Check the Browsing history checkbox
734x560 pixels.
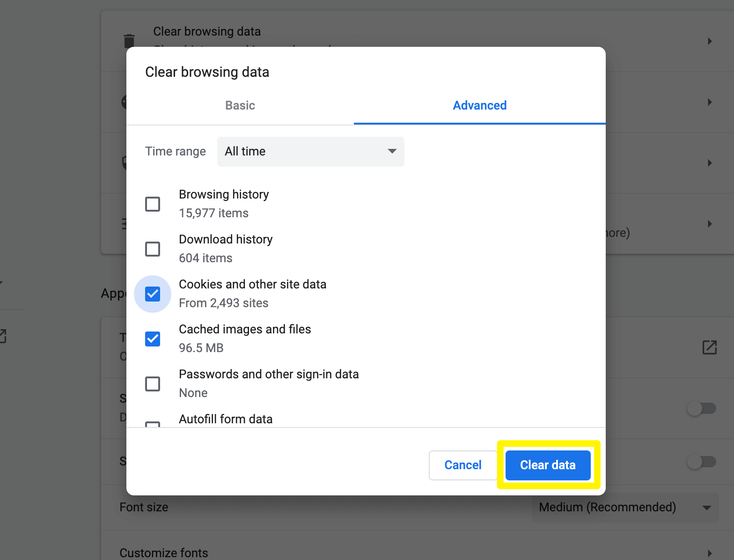pos(153,204)
